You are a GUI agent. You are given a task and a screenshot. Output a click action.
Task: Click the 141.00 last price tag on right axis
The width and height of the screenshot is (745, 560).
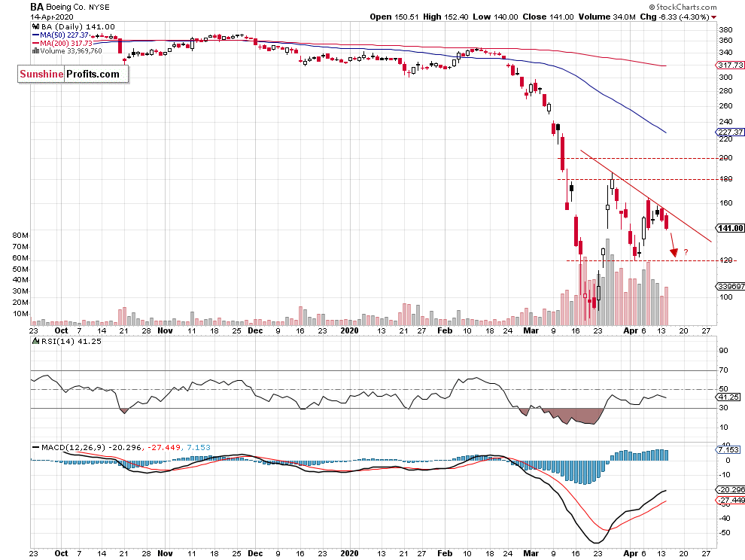point(730,228)
